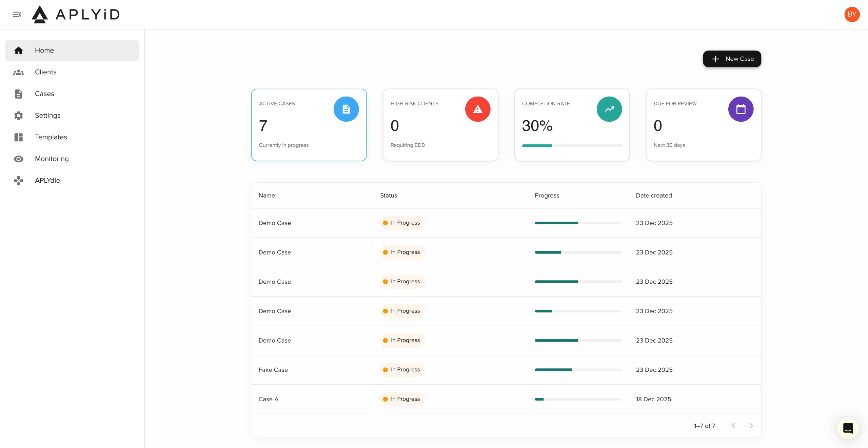
Task: Click the Completion Rate progress bar
Action: point(572,146)
